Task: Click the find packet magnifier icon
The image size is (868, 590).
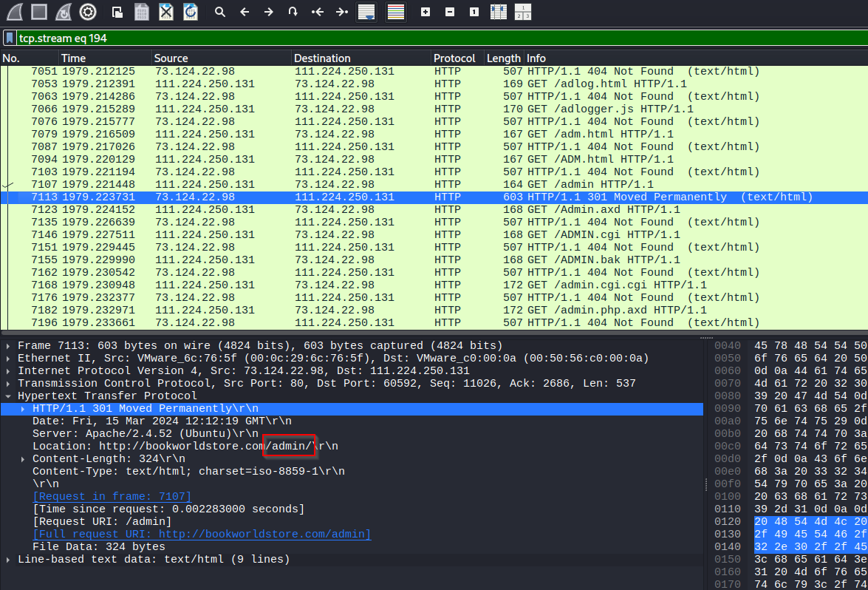Action: [219, 12]
